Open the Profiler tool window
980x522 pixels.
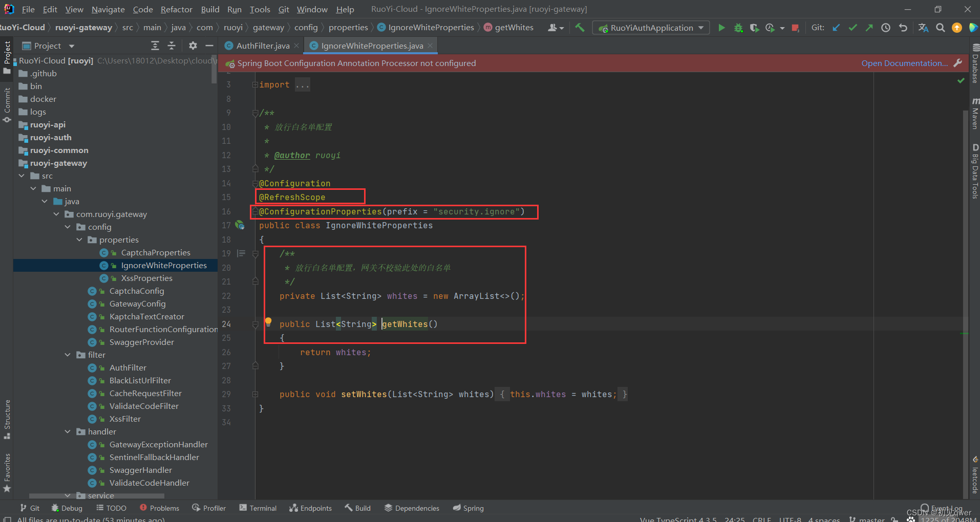point(209,508)
